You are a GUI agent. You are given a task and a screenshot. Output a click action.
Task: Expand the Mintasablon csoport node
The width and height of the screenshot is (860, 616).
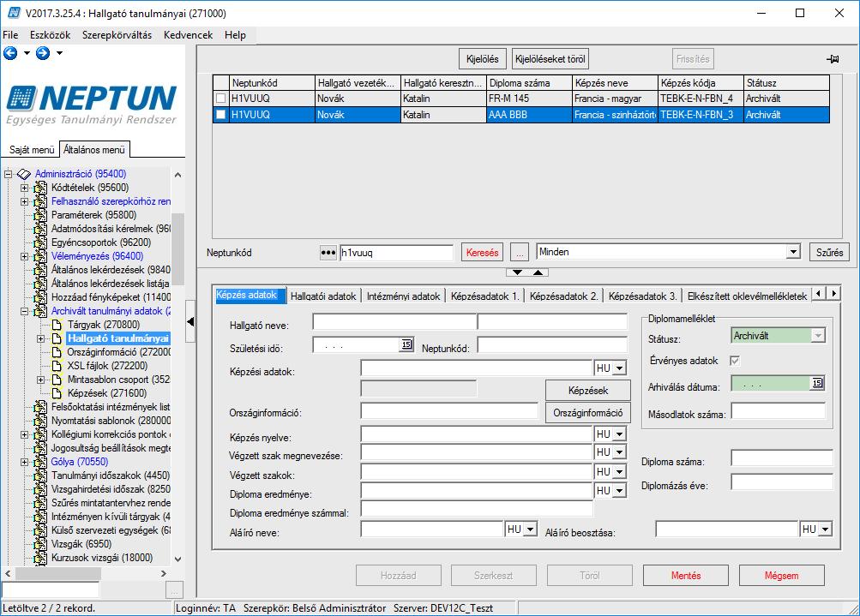pyautogui.click(x=40, y=380)
